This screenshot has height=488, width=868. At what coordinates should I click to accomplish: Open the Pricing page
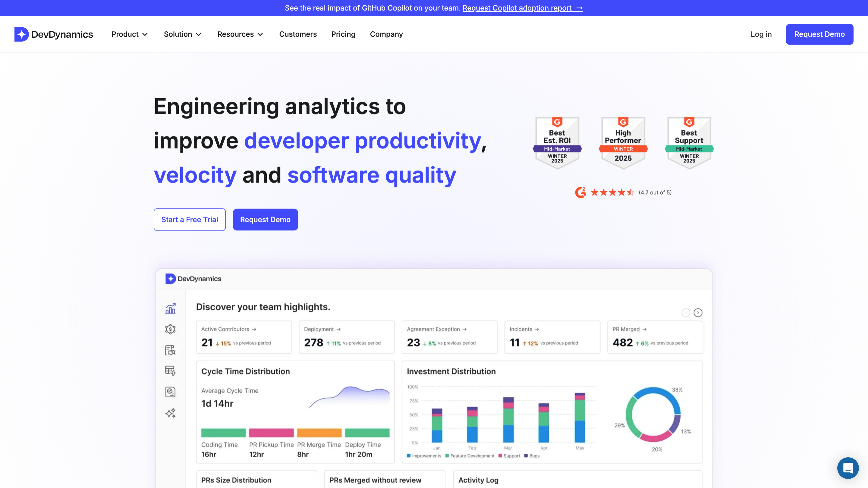343,34
